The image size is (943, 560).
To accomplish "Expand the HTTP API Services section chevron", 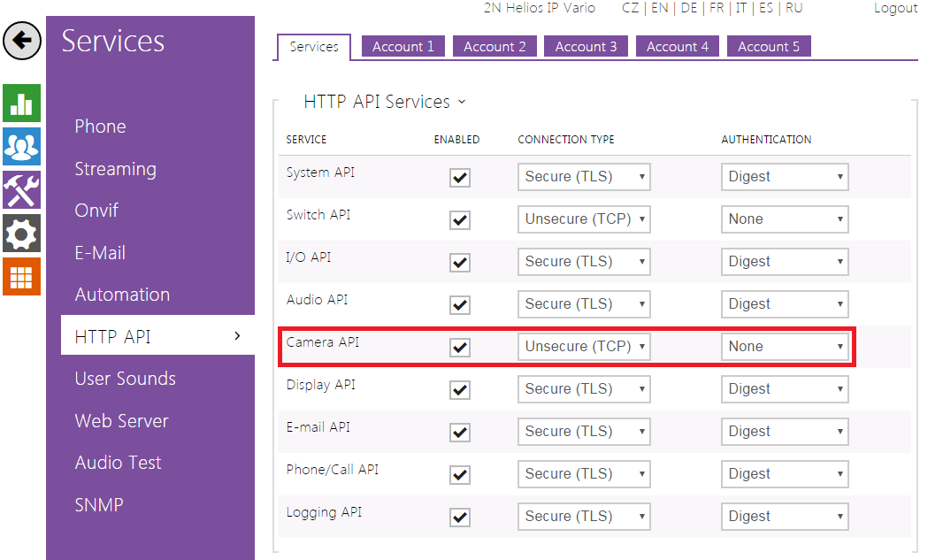I will tap(461, 103).
